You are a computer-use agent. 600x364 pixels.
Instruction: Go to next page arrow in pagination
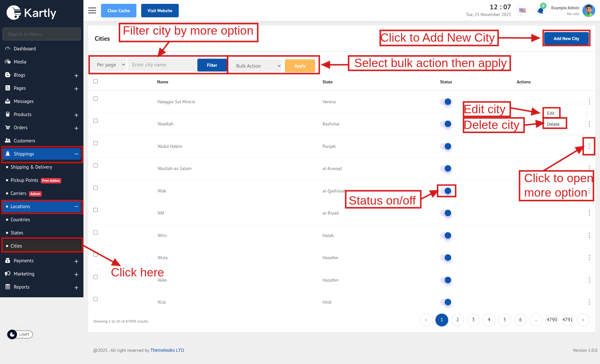583,320
